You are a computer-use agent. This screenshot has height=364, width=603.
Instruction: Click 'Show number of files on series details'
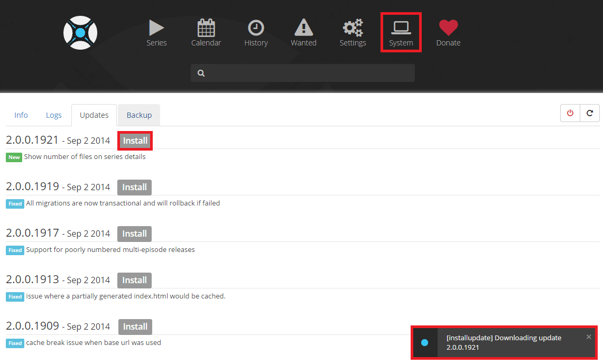click(85, 157)
